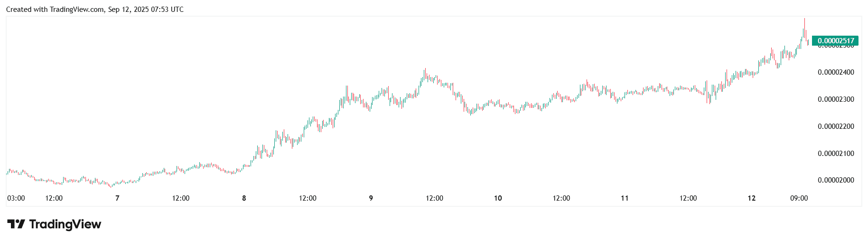Select the current price tag 0.00002517
868x242 pixels.
[x=835, y=41]
